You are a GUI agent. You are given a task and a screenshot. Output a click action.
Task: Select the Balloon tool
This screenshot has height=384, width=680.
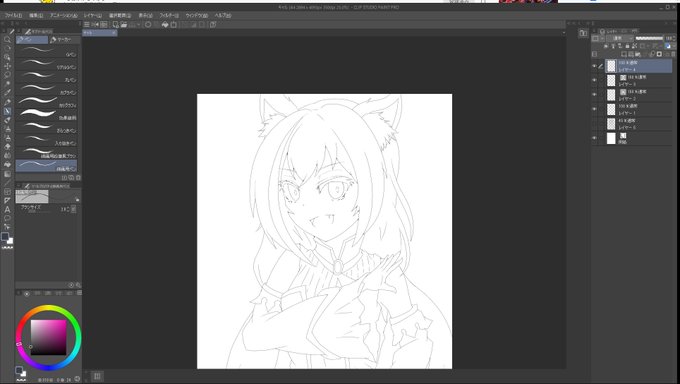coord(7,218)
